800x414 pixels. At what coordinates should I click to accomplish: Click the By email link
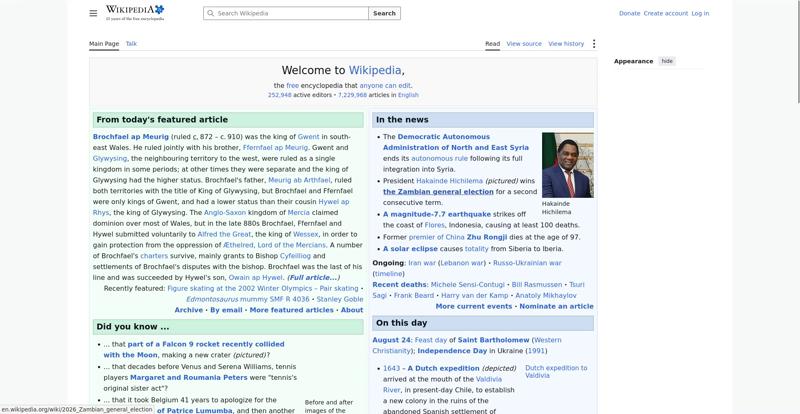(x=226, y=310)
